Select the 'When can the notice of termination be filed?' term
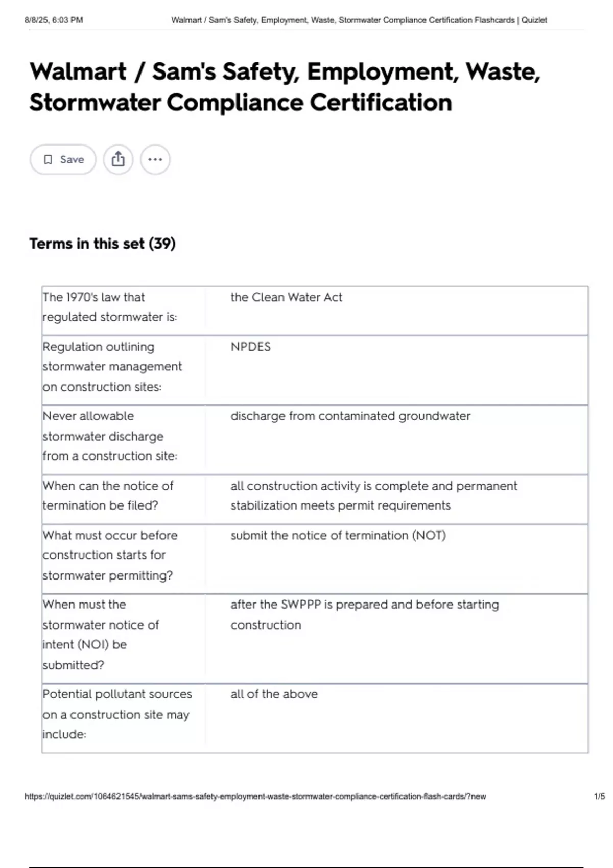 (x=108, y=495)
